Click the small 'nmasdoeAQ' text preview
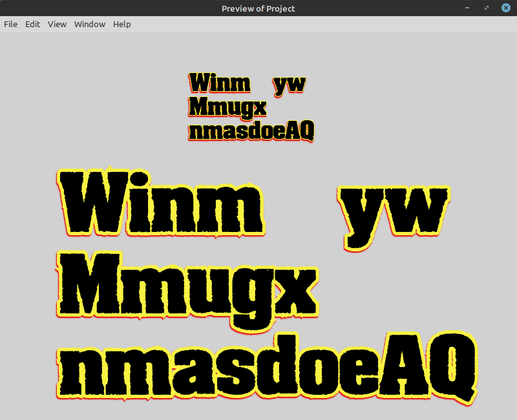 251,131
